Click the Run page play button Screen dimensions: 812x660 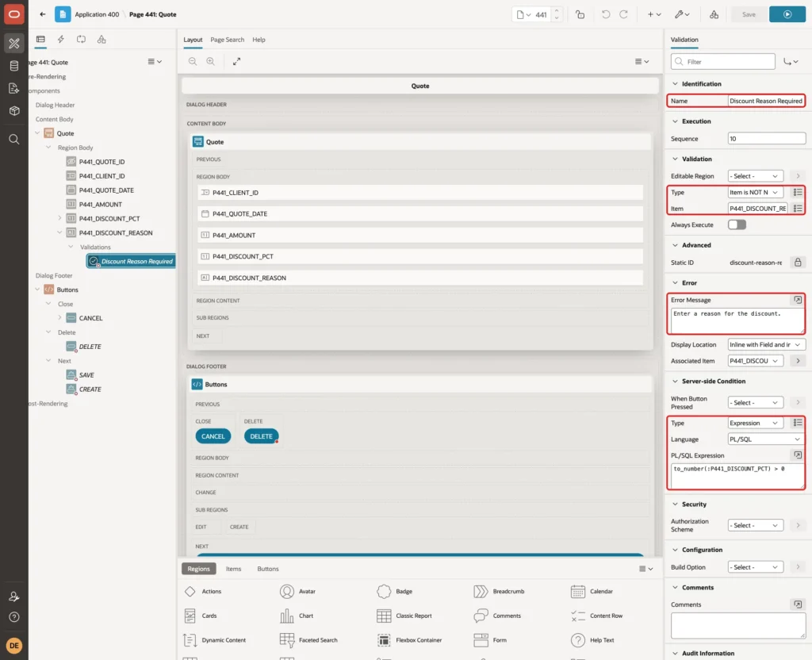click(x=787, y=14)
